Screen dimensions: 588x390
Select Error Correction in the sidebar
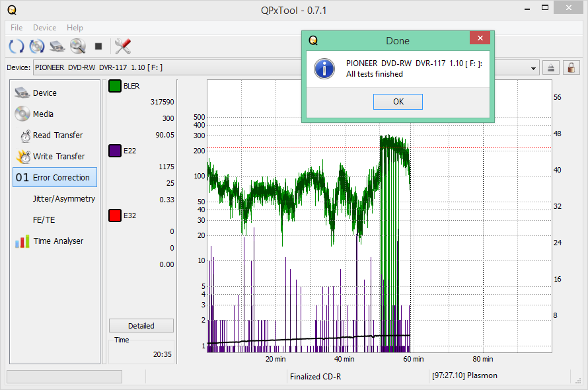55,177
